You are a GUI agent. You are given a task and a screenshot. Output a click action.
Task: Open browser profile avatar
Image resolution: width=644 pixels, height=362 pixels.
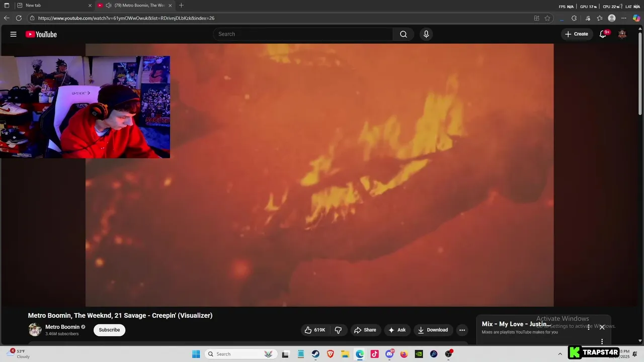pos(612,18)
